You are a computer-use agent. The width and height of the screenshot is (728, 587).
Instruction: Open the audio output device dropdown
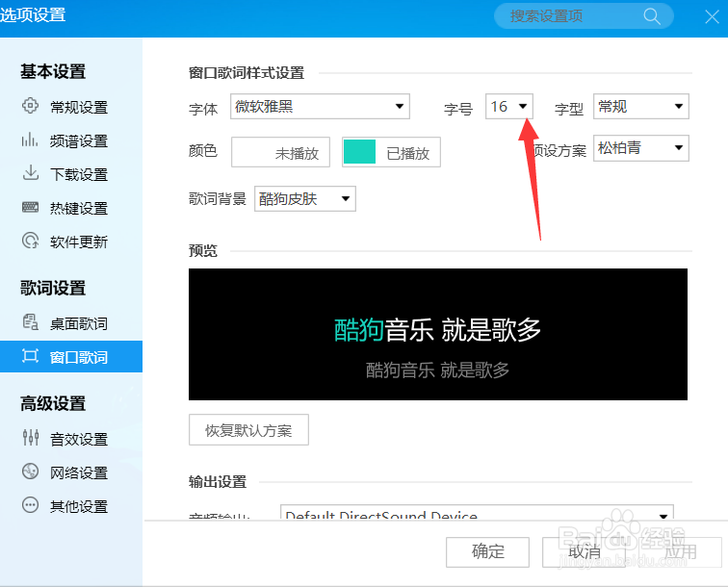click(477, 512)
